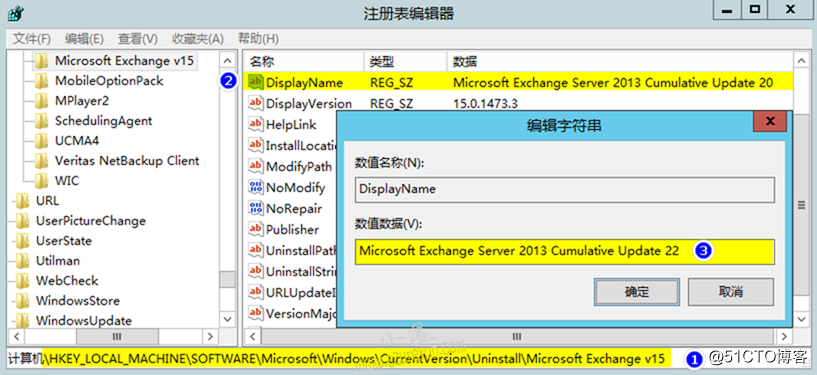This screenshot has height=375, width=817.
Task: Click the binary icon beside NoRepair
Action: [255, 208]
